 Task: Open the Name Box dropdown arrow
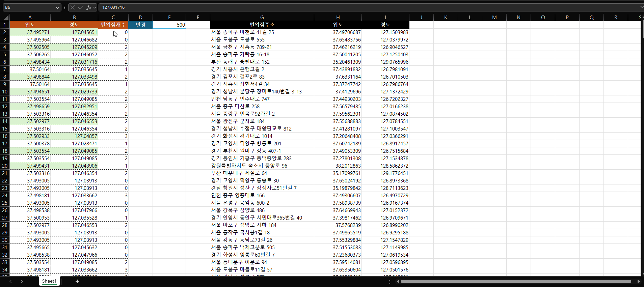pos(57,7)
